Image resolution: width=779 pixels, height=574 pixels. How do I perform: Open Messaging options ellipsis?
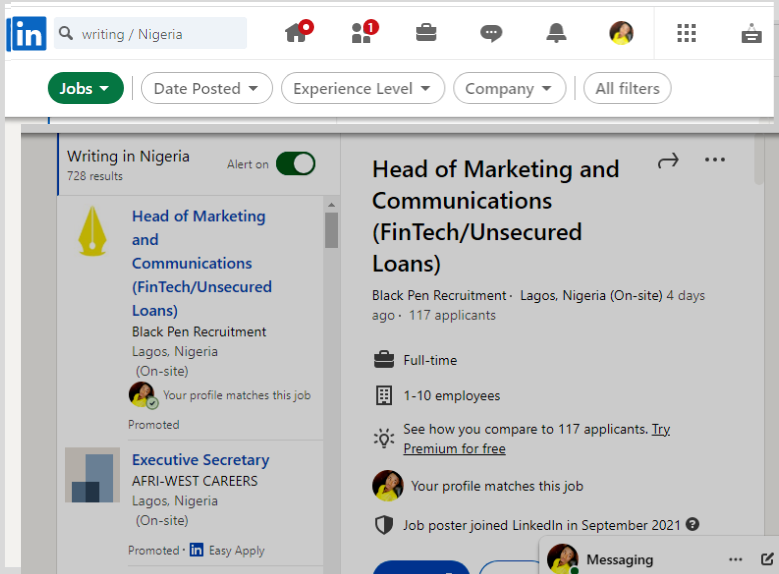(x=735, y=560)
